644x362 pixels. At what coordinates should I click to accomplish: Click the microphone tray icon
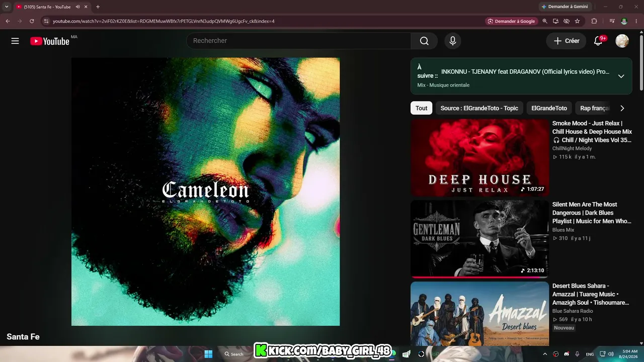(x=577, y=354)
